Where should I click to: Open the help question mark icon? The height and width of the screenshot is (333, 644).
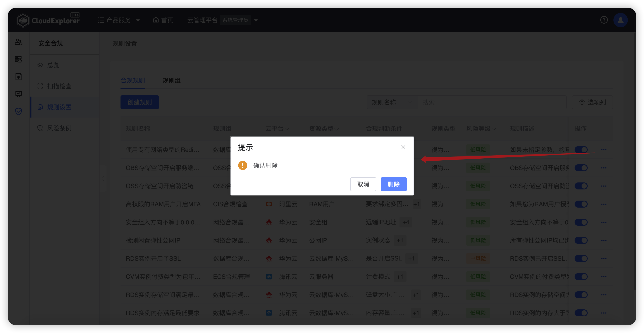pos(604,20)
